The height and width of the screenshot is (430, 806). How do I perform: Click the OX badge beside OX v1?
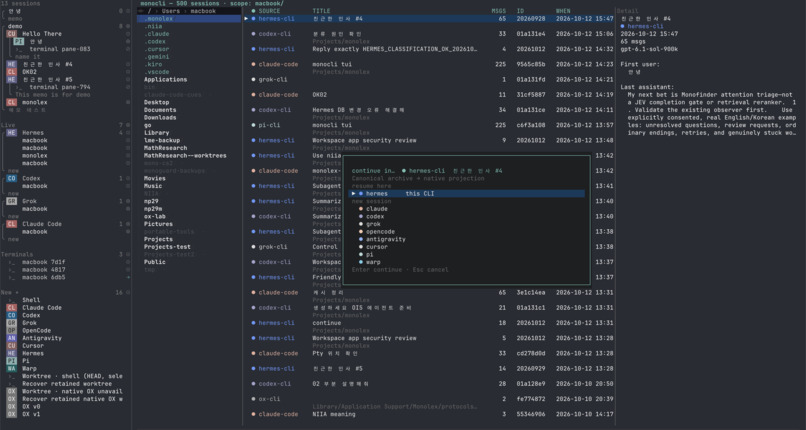pos(11,414)
